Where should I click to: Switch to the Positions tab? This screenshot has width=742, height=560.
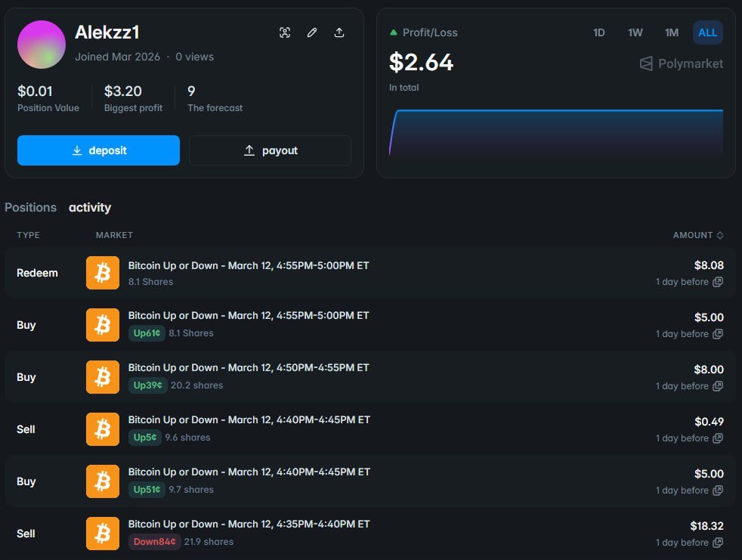pos(31,207)
